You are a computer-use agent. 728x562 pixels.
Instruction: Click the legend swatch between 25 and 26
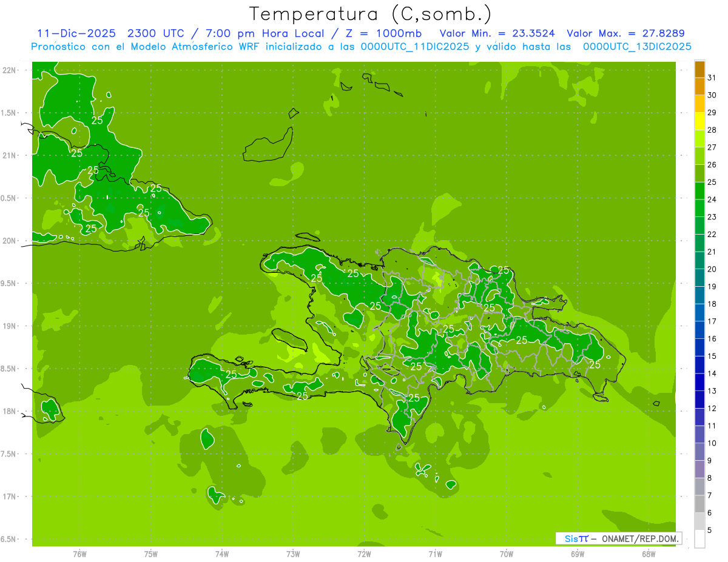click(699, 173)
